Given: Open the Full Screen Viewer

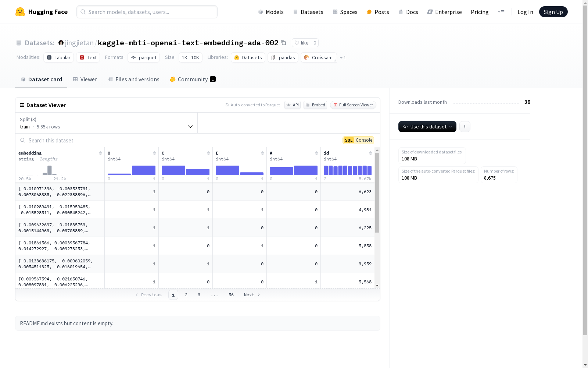Looking at the screenshot, I should 353,105.
